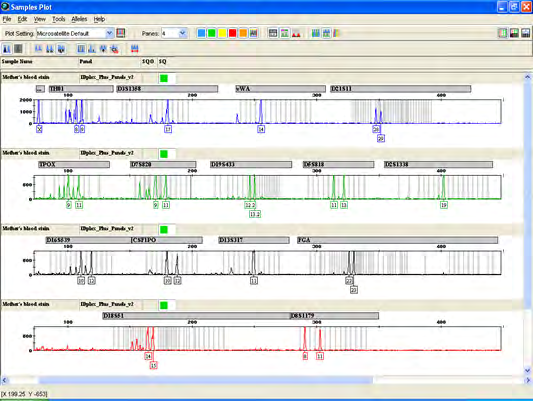
Task: Select the vWA marker header bar
Action: point(280,89)
